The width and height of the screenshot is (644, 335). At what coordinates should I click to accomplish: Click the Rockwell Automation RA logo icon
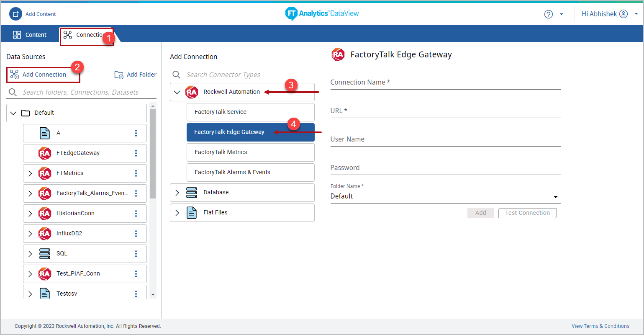[x=192, y=92]
